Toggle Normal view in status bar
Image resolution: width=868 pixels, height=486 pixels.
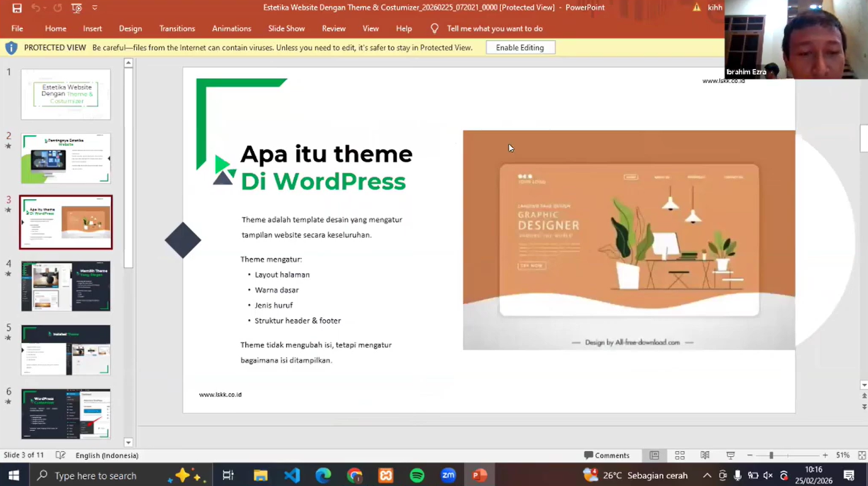(654, 455)
